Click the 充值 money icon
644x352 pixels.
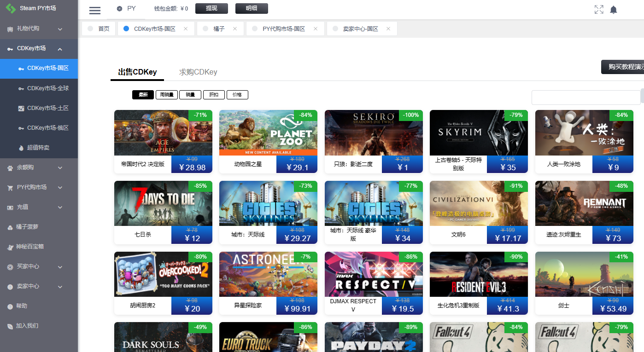click(x=10, y=208)
